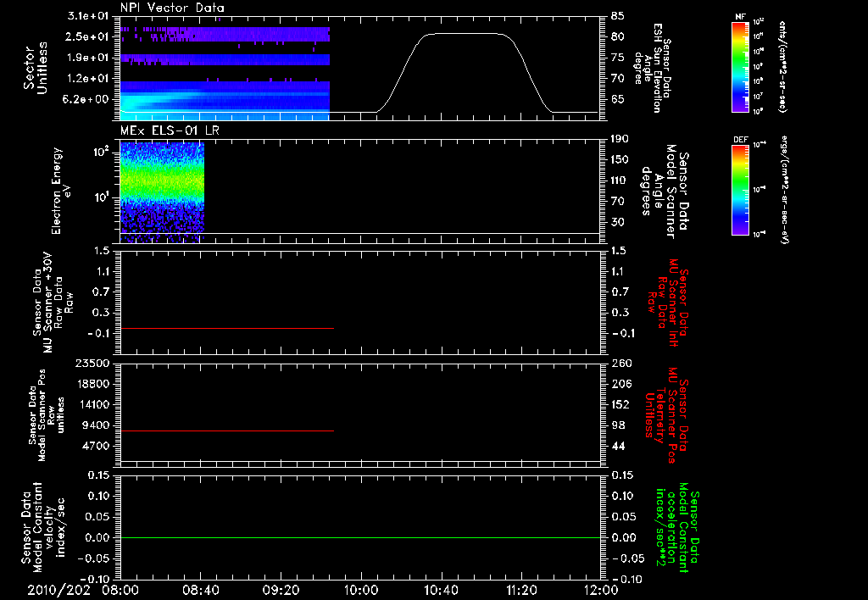
Task: Click the 08:40 time tick label
Action: point(200,590)
